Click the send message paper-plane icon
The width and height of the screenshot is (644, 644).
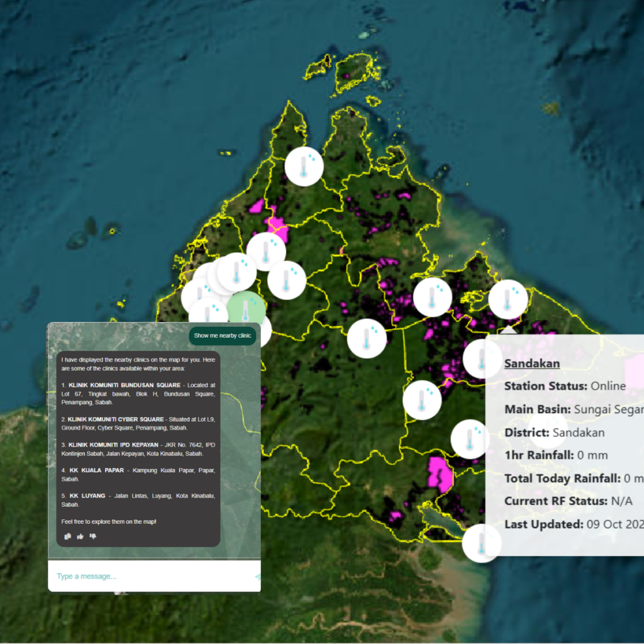[257, 577]
